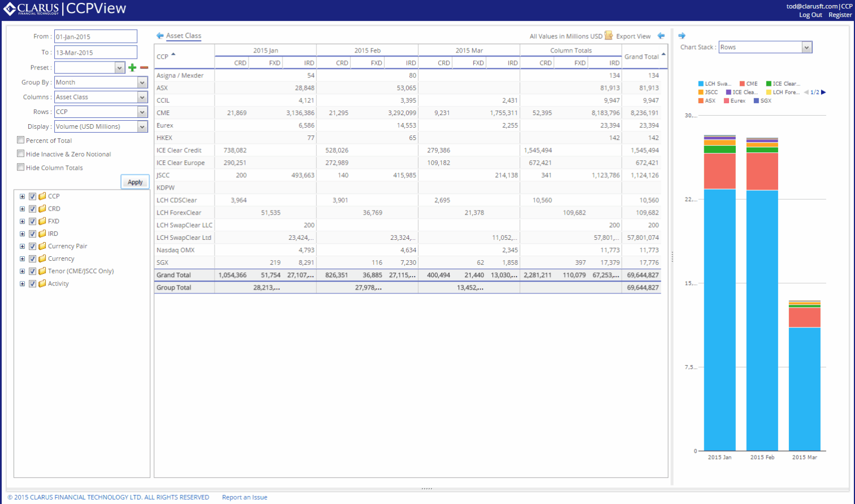The width and height of the screenshot is (855, 504).
Task: Click the To date input field
Action: [x=95, y=52]
